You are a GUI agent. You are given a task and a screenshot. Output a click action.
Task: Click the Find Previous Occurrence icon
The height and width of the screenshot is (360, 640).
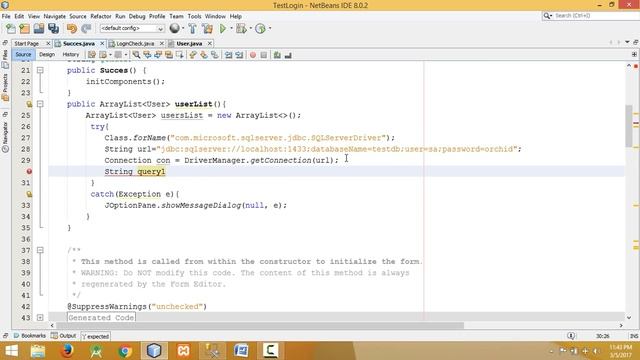(x=147, y=55)
